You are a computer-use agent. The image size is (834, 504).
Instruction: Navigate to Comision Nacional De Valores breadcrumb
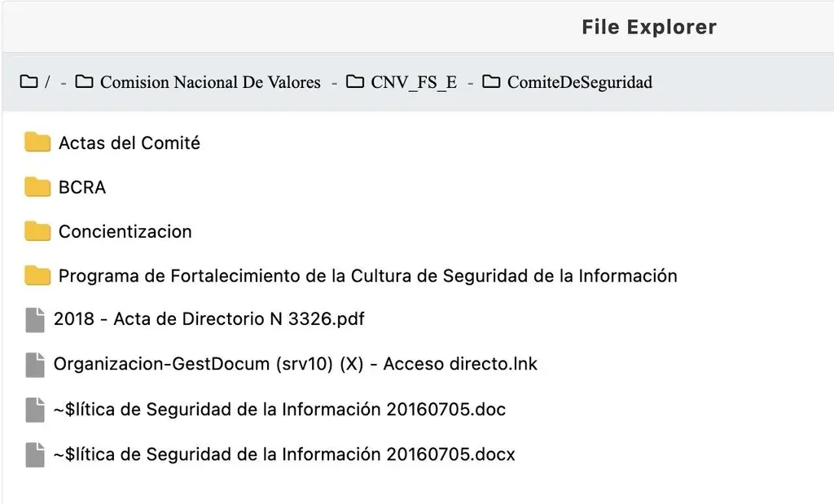pos(210,82)
